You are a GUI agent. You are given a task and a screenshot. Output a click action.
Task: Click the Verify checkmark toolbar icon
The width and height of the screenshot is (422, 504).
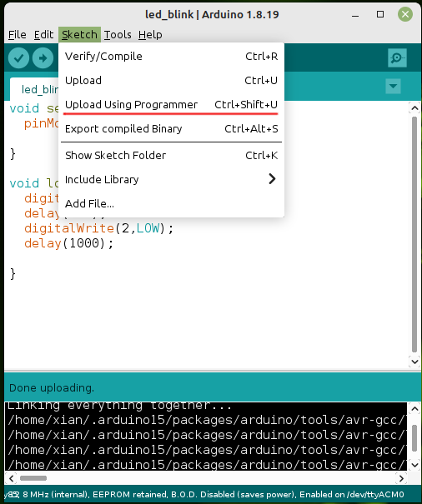18,58
